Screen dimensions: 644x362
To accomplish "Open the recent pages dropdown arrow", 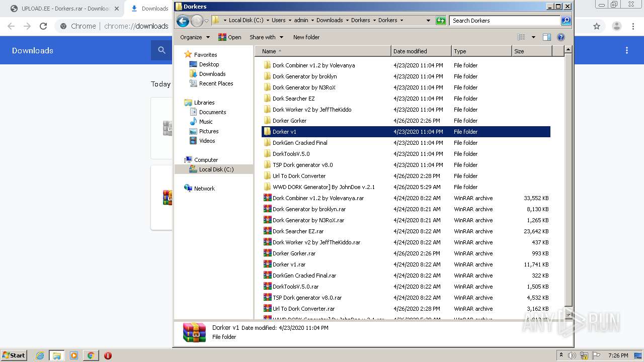I will pos(206,21).
